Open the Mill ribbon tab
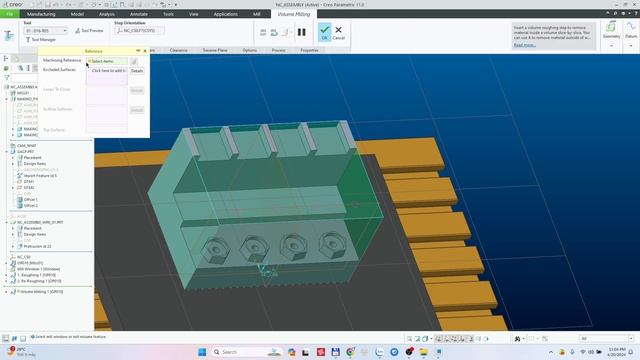The width and height of the screenshot is (640, 360). [256, 14]
